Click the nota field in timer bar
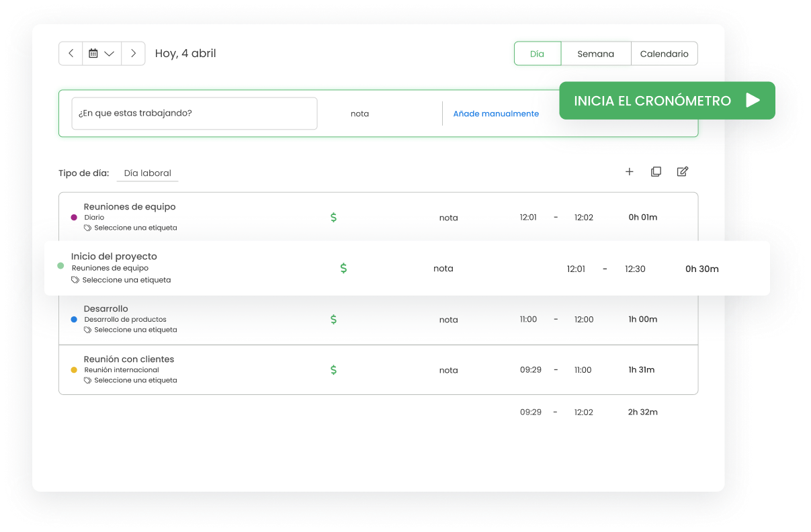 [x=360, y=114]
